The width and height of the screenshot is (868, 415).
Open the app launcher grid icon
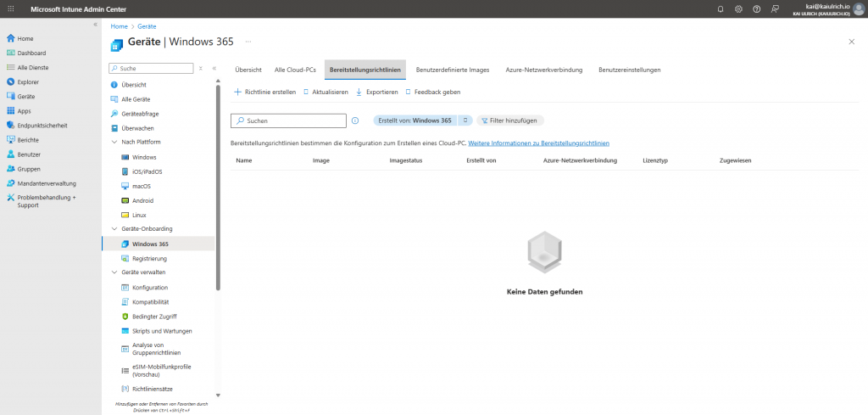(10, 8)
